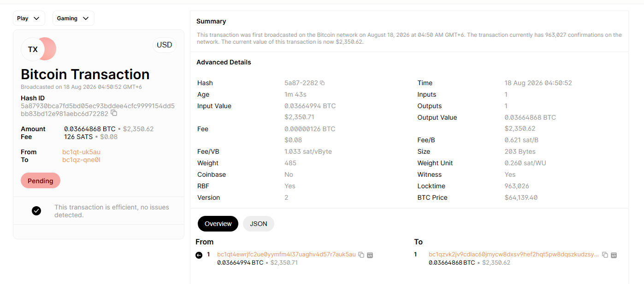Click the Weight value 485

tap(291, 163)
